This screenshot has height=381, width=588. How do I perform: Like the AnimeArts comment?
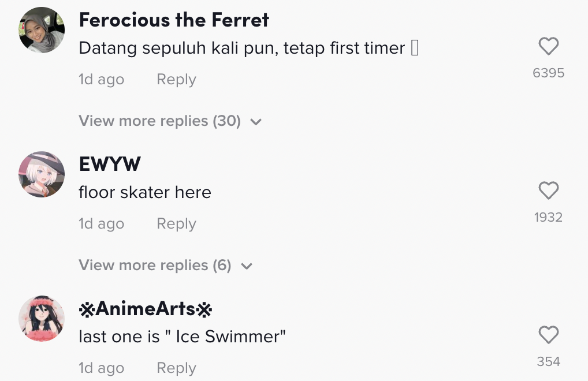pos(548,335)
